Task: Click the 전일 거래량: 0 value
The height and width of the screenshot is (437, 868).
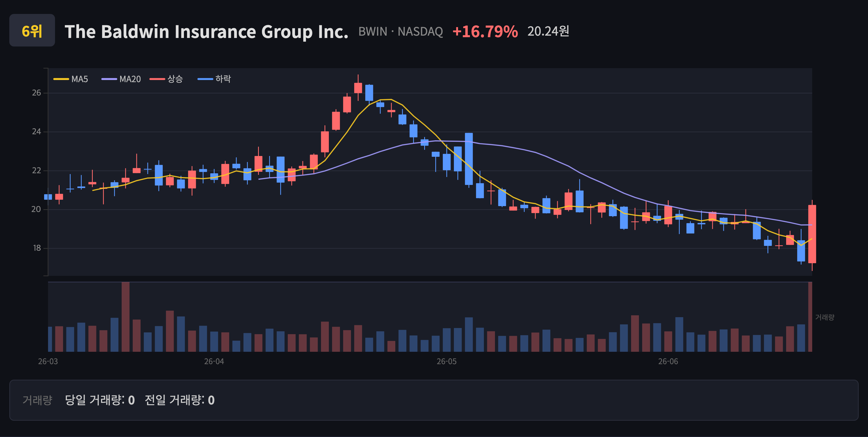Action: (180, 400)
